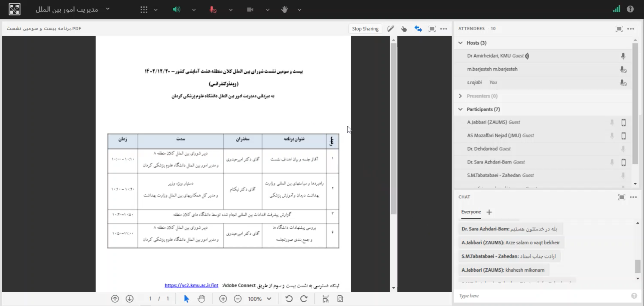Toggle the sync blue arrows icon
The image size is (644, 306).
click(x=418, y=29)
